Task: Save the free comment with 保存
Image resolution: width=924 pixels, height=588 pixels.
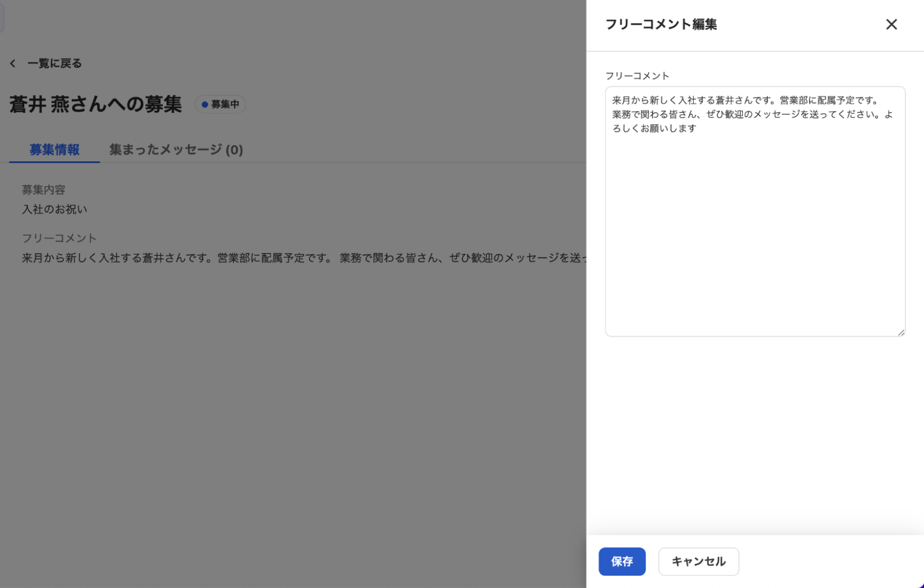Action: click(622, 561)
